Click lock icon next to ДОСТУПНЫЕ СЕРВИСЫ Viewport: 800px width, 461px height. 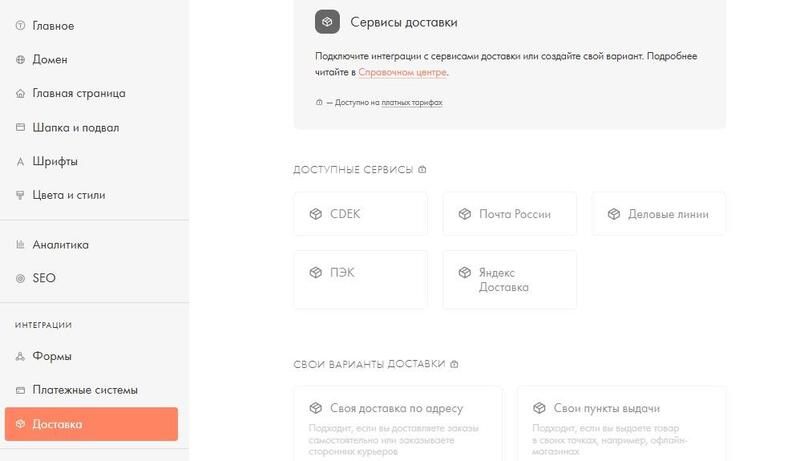(422, 169)
